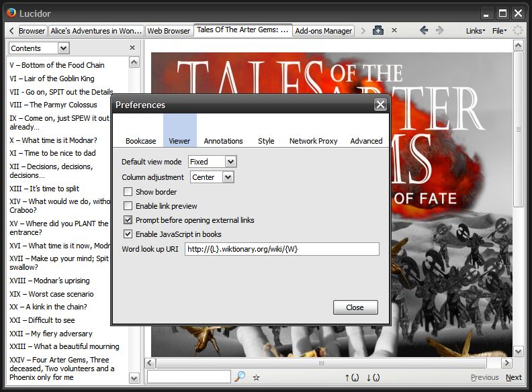This screenshot has width=532, height=392.
Task: Enable link preview checkbox
Action: coord(128,206)
